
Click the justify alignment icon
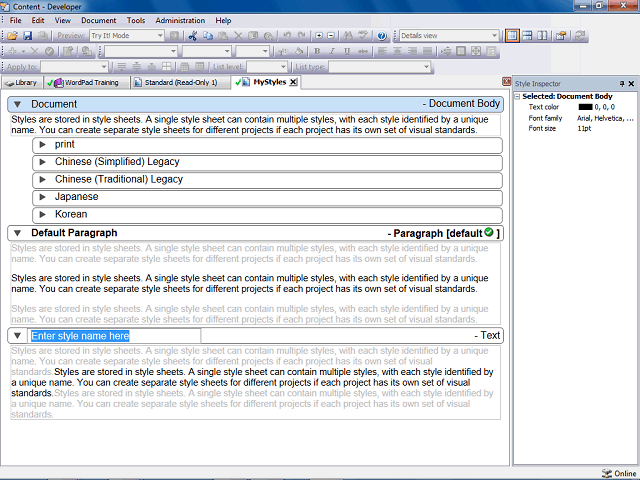(427, 51)
